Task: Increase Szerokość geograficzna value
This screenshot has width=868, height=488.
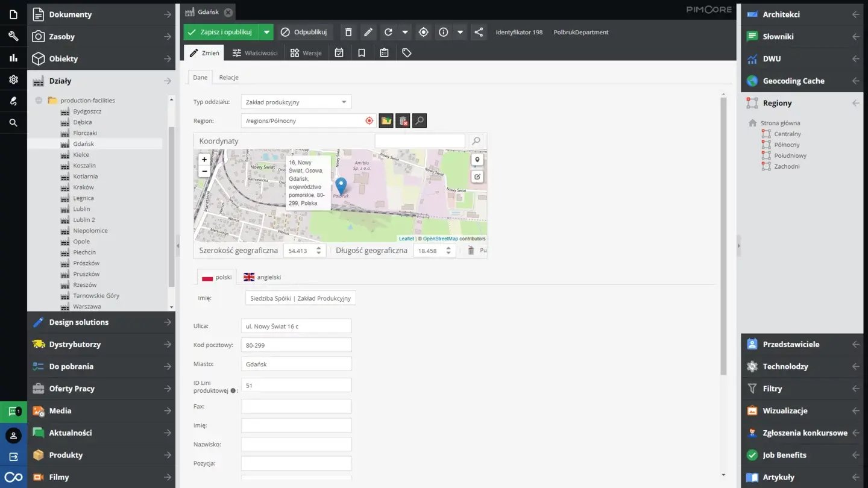Action: (x=319, y=248)
